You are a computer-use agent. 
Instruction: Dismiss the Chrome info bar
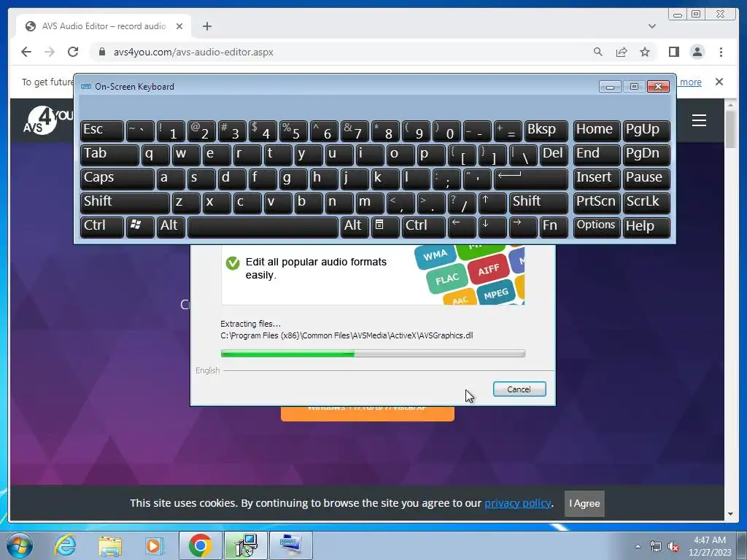(719, 82)
